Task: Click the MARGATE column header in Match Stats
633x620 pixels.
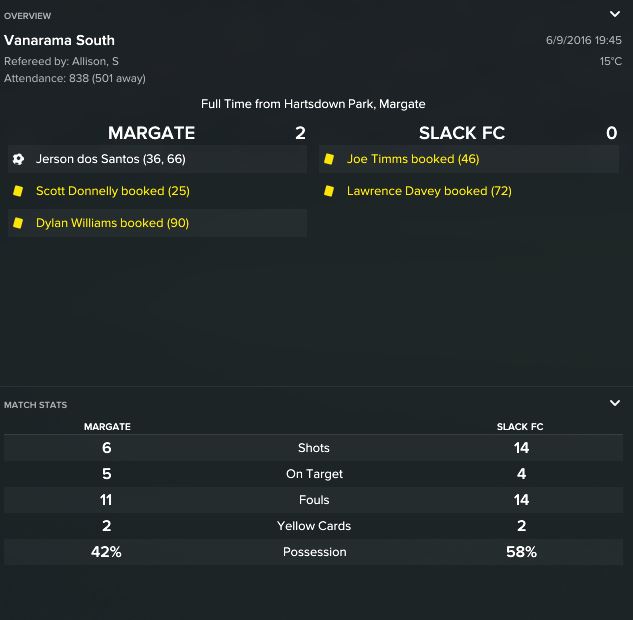Action: click(107, 427)
